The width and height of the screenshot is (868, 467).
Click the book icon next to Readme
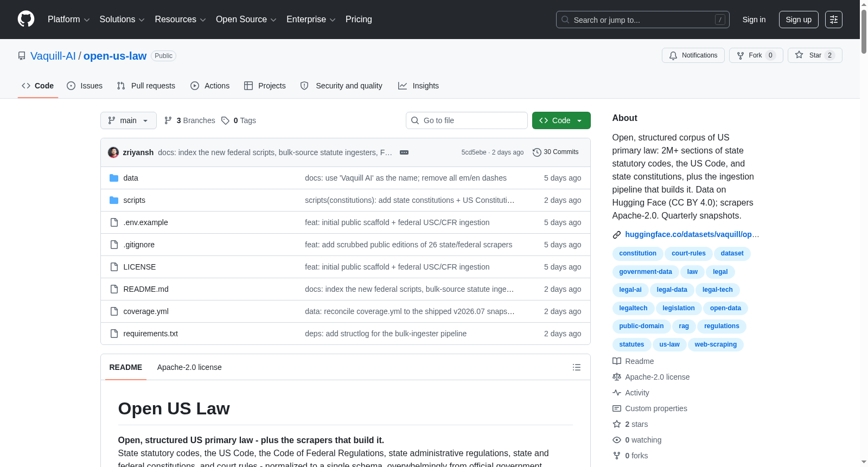click(x=617, y=361)
